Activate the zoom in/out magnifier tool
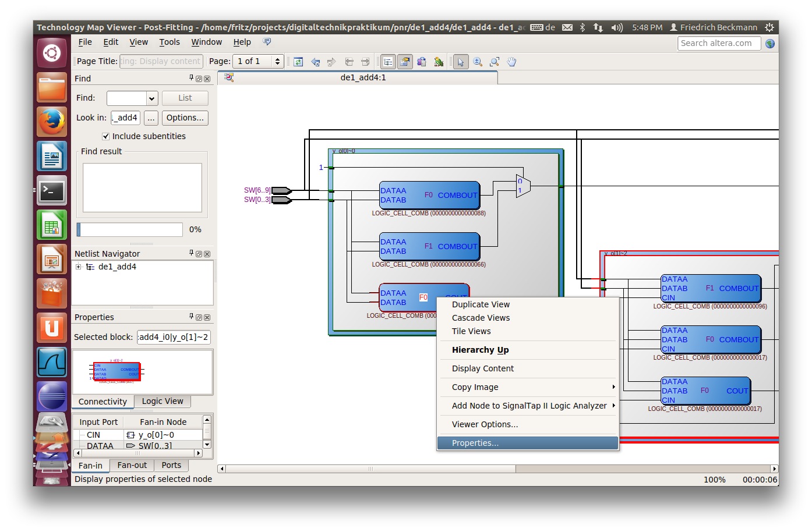 (x=478, y=62)
